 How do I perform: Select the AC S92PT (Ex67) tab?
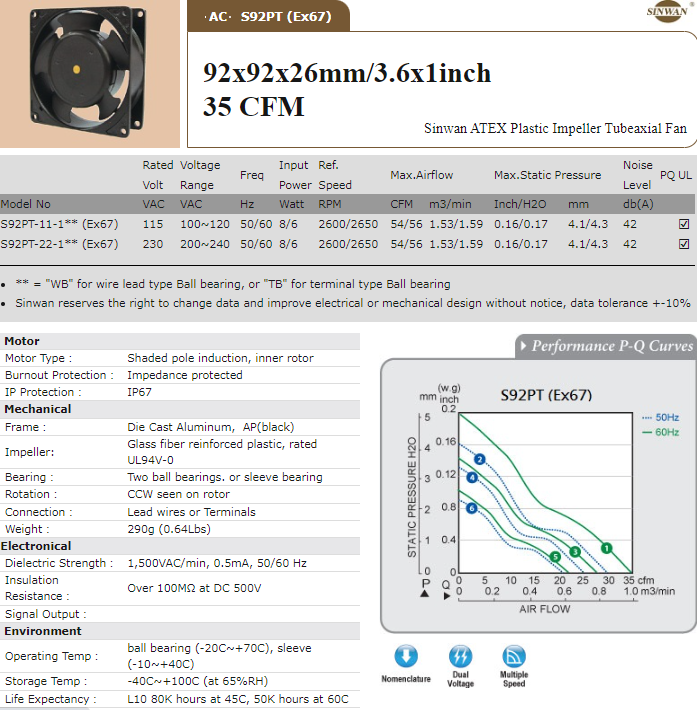pyautogui.click(x=268, y=17)
